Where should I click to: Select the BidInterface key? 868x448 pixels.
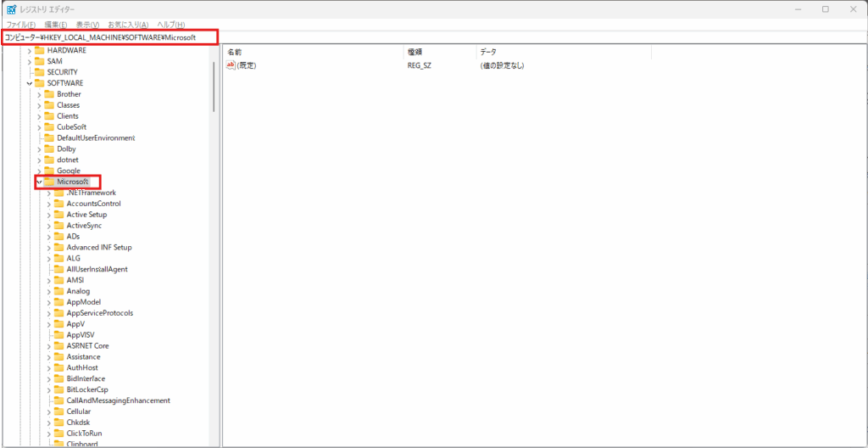tap(86, 378)
